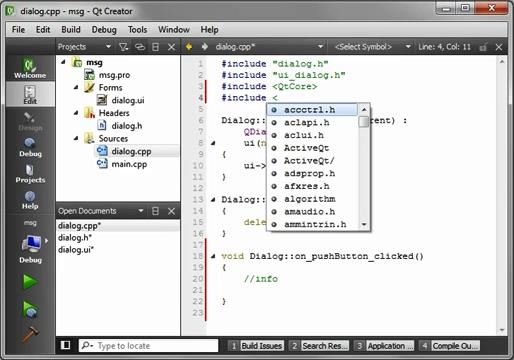Open the Design mode
The image size is (514, 360).
(x=30, y=121)
